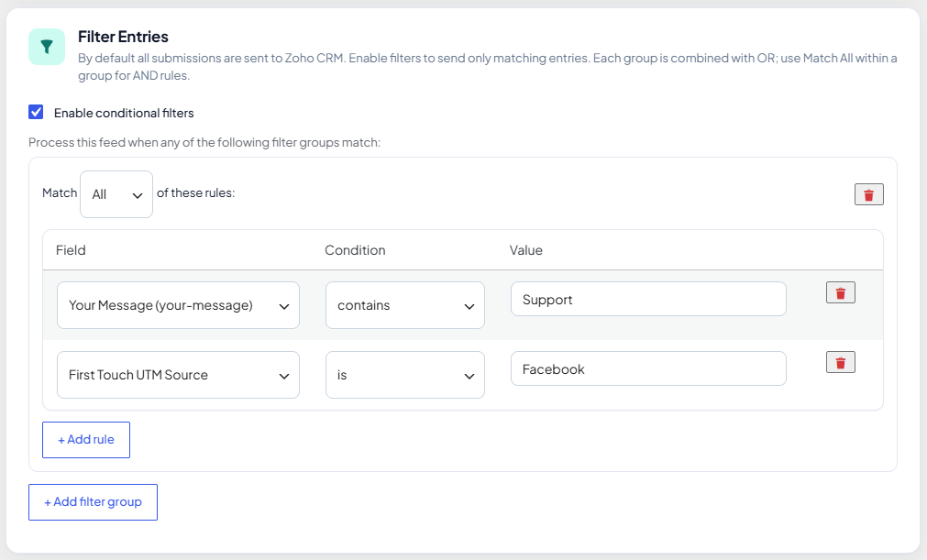The width and height of the screenshot is (927, 560).
Task: Click the + Add filter group button
Action: point(93,502)
